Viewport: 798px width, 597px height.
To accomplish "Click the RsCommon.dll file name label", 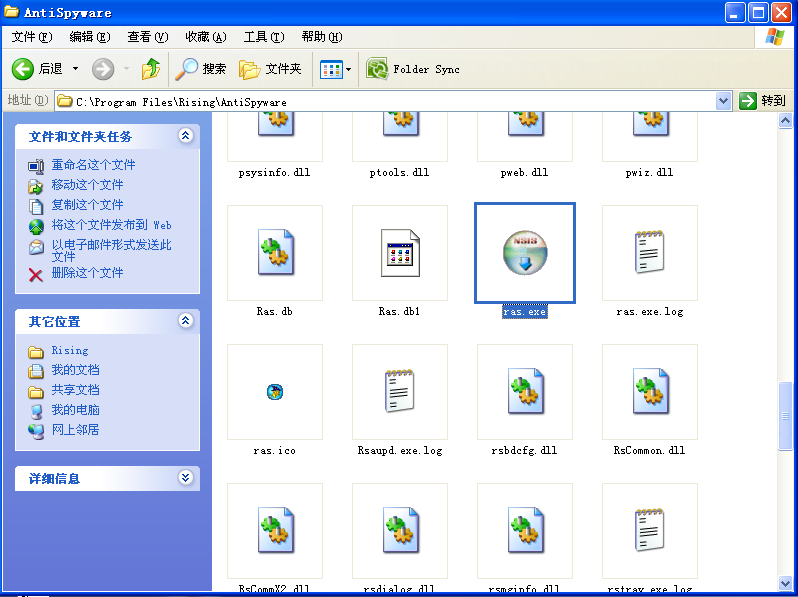I will coord(649,450).
